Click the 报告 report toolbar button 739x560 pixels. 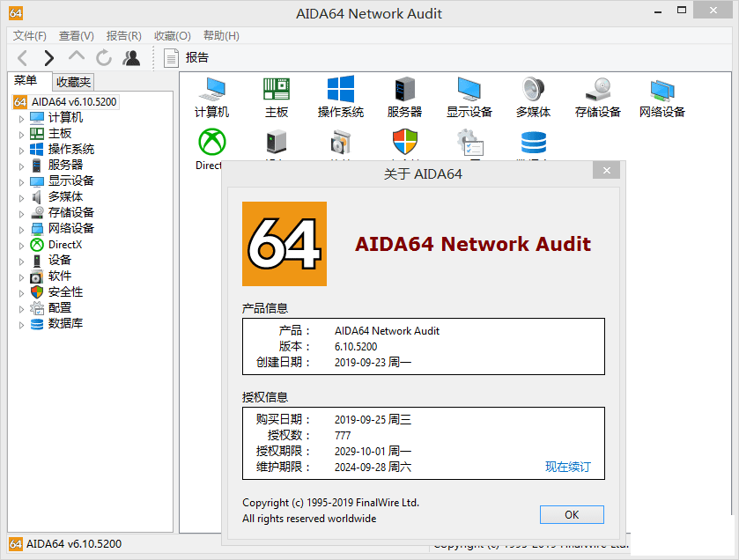pos(186,58)
